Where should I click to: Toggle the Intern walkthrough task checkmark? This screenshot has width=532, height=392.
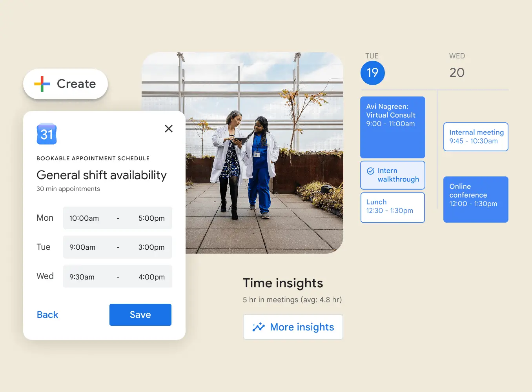coord(370,171)
